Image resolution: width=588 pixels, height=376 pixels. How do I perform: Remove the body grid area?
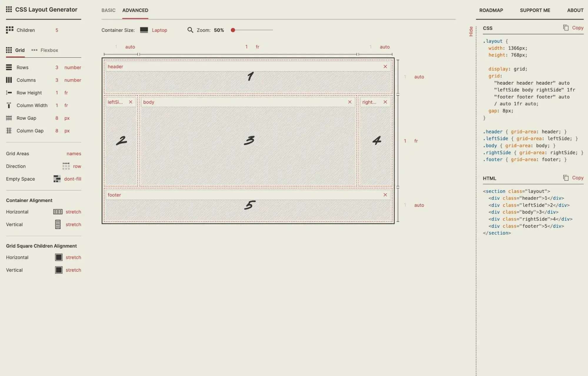[350, 102]
